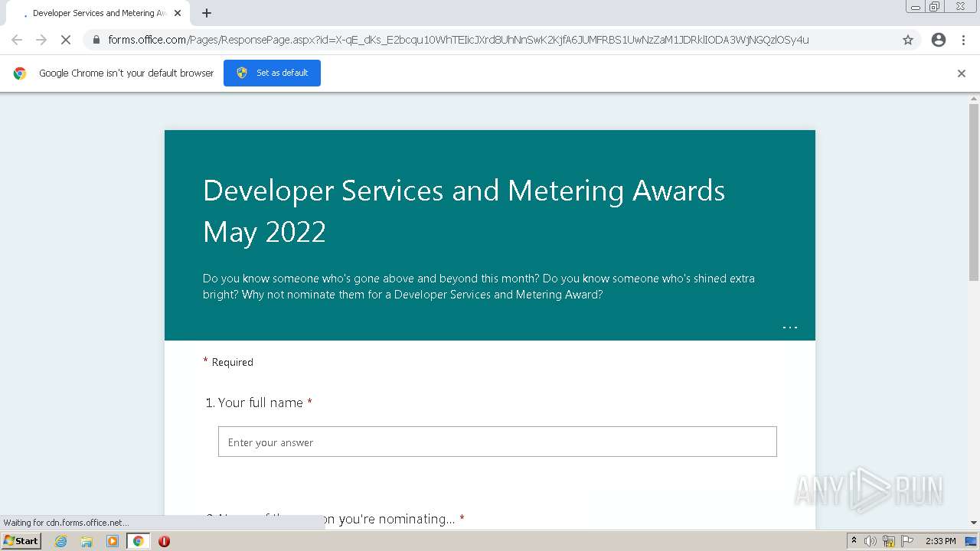Restore down the Chrome window
The image size is (980, 551).
click(x=934, y=7)
